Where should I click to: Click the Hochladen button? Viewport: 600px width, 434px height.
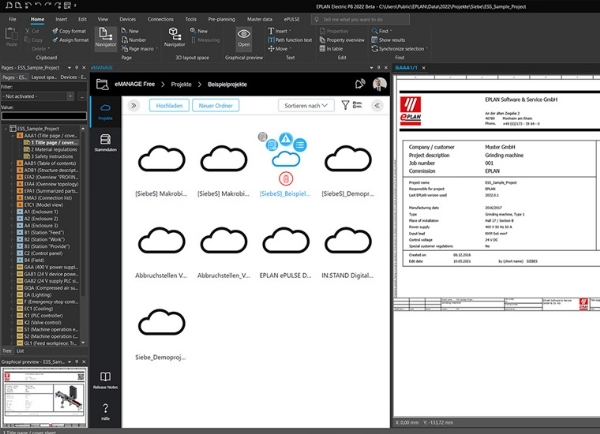pyautogui.click(x=169, y=106)
